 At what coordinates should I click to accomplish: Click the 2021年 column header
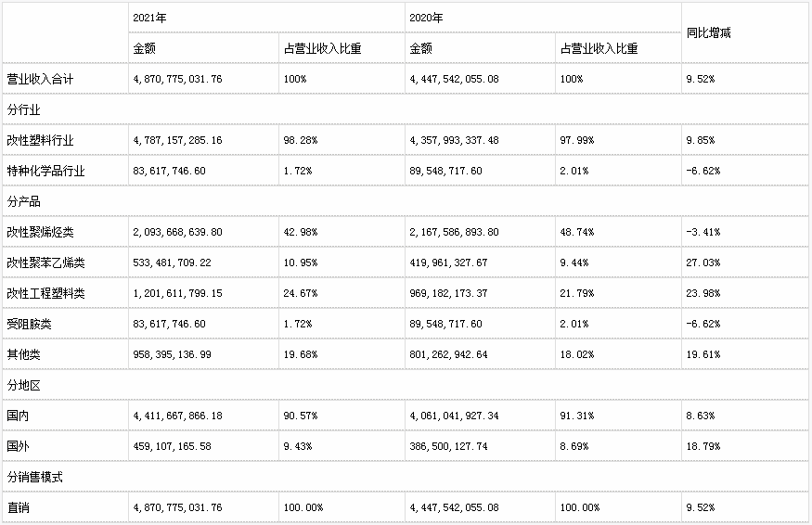(x=149, y=18)
